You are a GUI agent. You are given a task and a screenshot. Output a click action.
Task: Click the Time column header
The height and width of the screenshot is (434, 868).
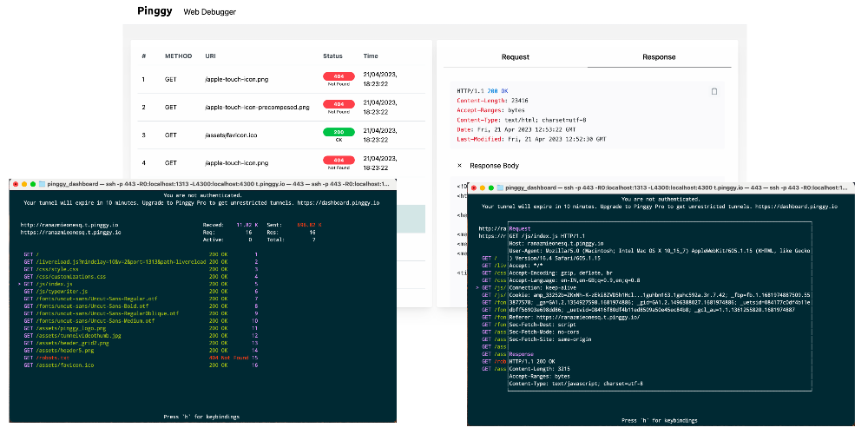371,56
